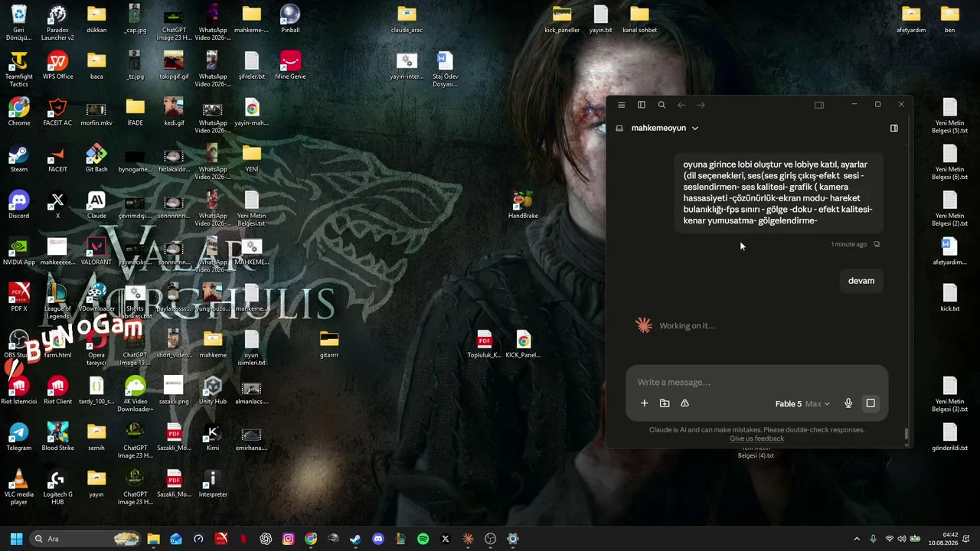This screenshot has width=980, height=551.
Task: Select the Unity Hub desktop shortcut
Action: coord(213,391)
